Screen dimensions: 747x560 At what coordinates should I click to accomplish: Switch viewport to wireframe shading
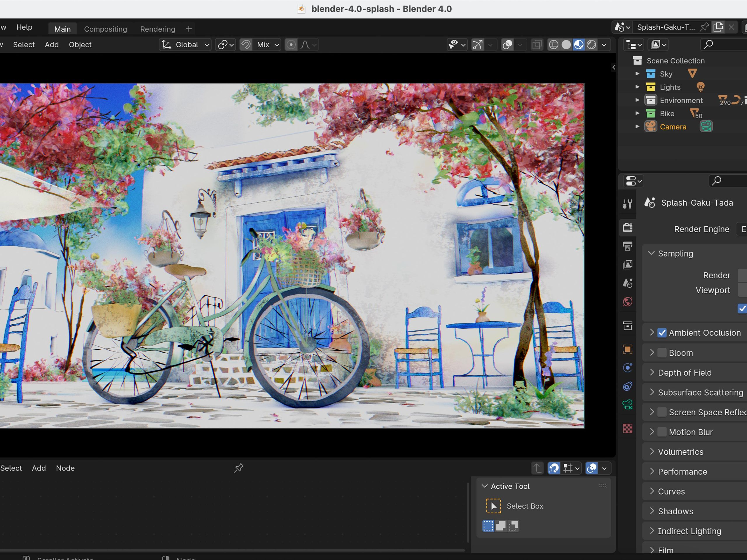[x=554, y=45]
